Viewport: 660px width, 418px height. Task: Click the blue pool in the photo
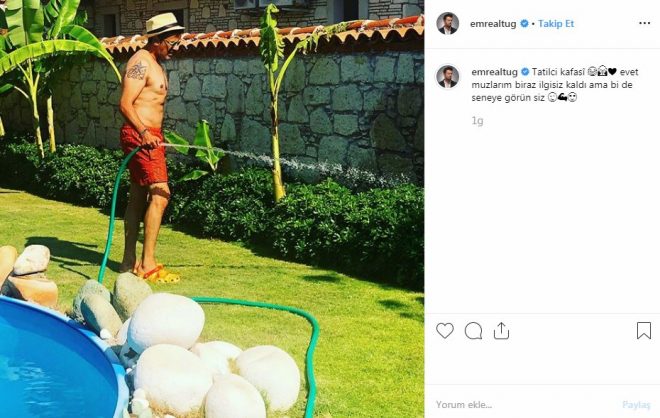tap(50, 365)
